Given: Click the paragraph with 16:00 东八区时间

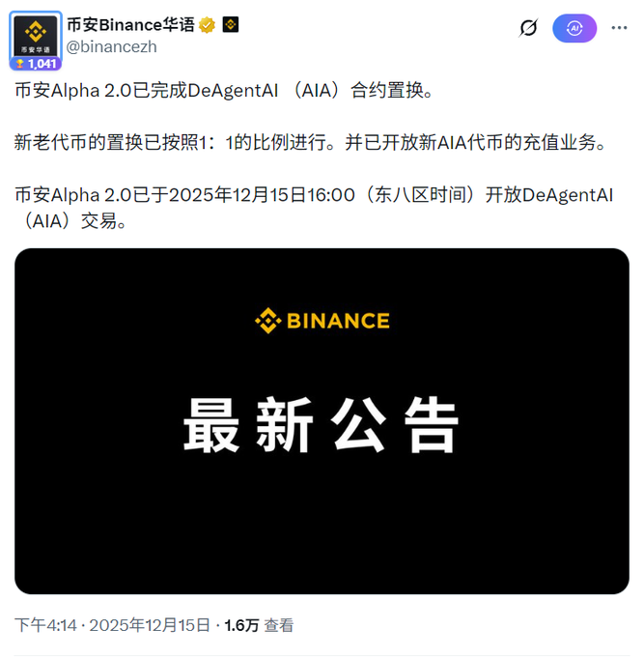Looking at the screenshot, I should pyautogui.click(x=314, y=208).
